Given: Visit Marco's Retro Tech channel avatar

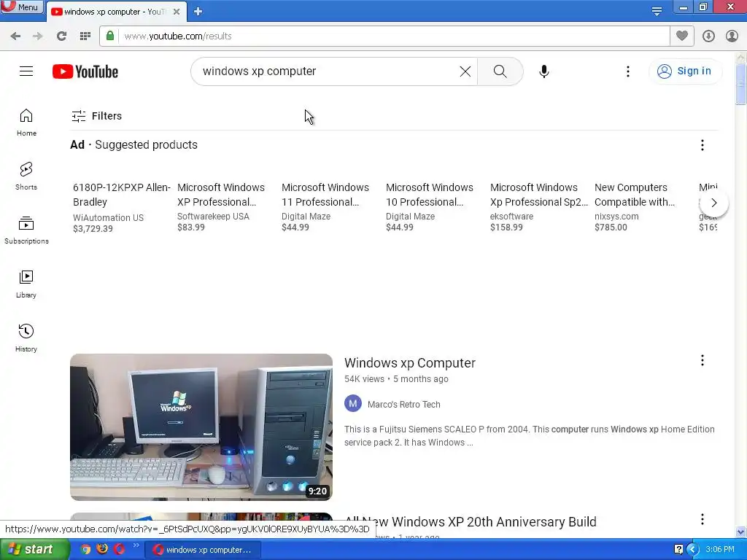Looking at the screenshot, I should [353, 404].
